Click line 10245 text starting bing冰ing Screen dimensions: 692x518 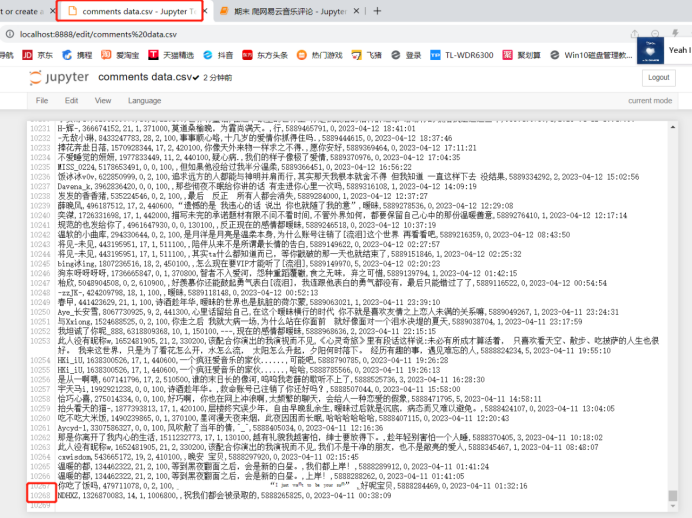pyautogui.click(x=249, y=263)
